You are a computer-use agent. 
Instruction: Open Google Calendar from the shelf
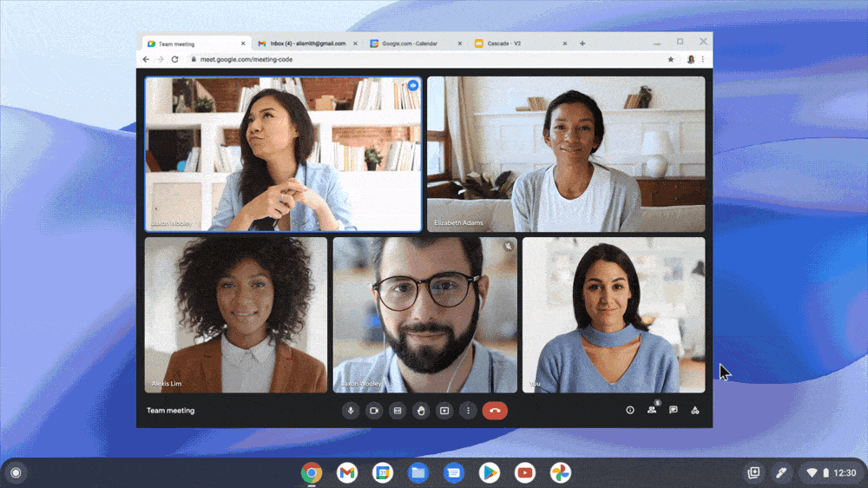tap(383, 472)
